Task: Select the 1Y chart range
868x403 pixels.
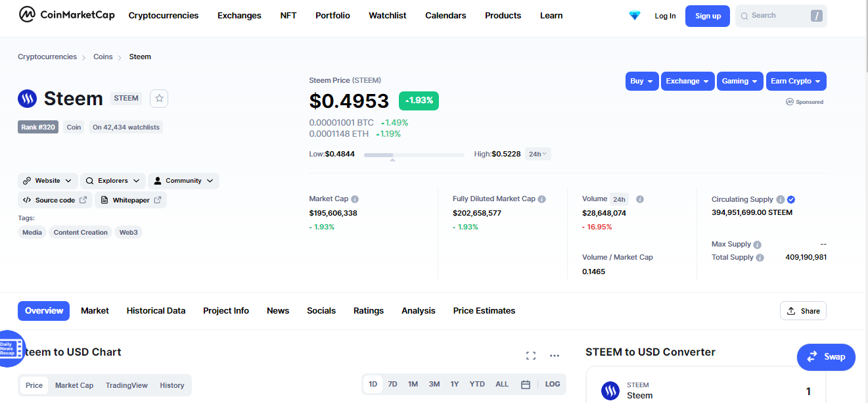Action: click(455, 384)
